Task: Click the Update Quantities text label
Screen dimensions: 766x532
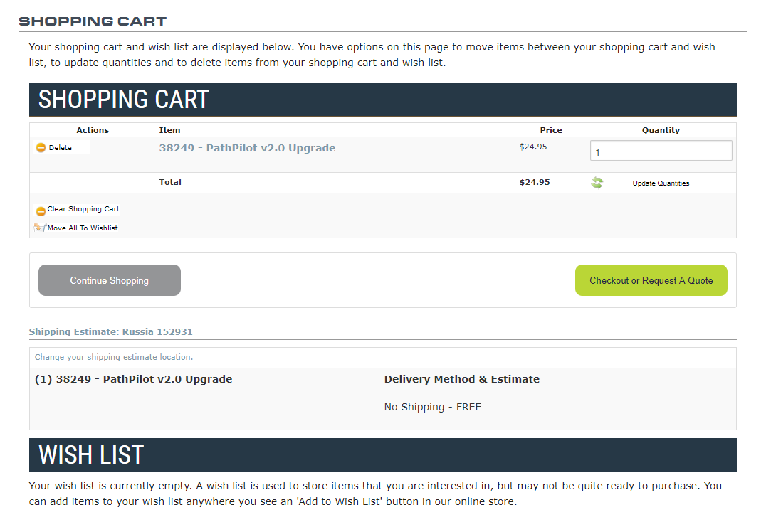Action: [661, 183]
